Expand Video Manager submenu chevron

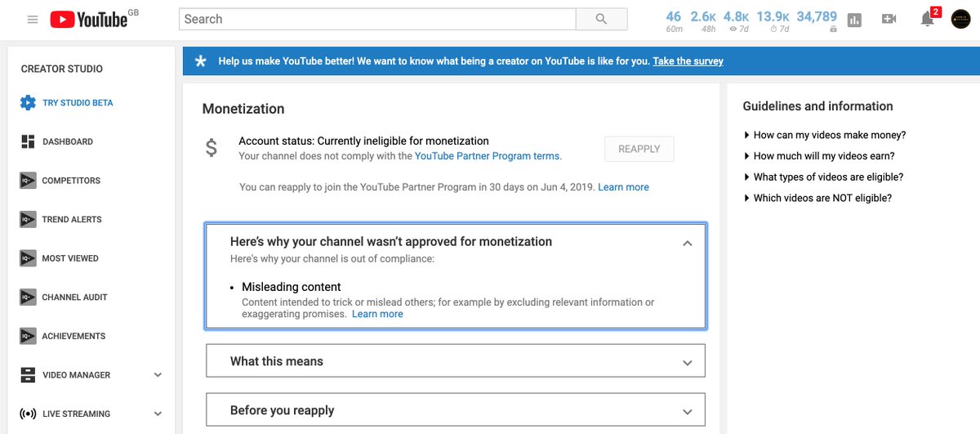point(158,375)
